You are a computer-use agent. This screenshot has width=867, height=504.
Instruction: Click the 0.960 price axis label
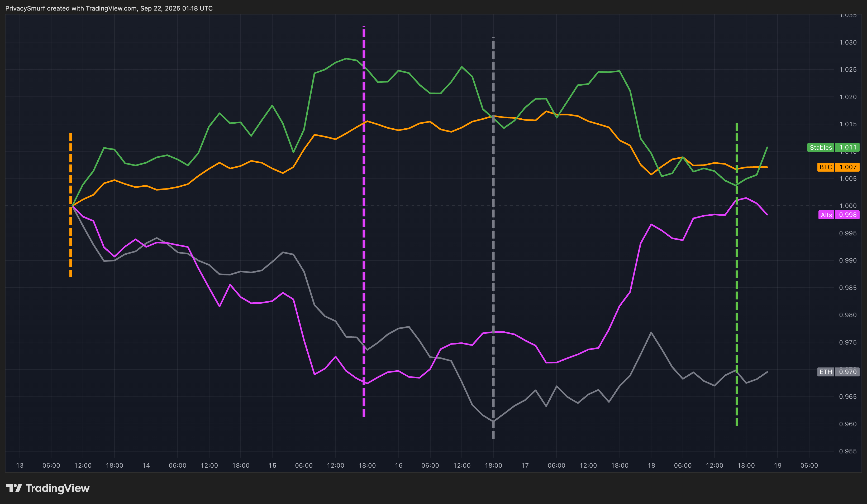point(848,424)
